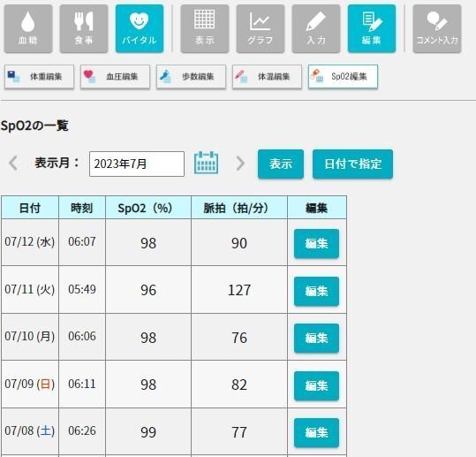This screenshot has width=476, height=457.
Task: Click the 時刻 column header
Action: pos(82,208)
